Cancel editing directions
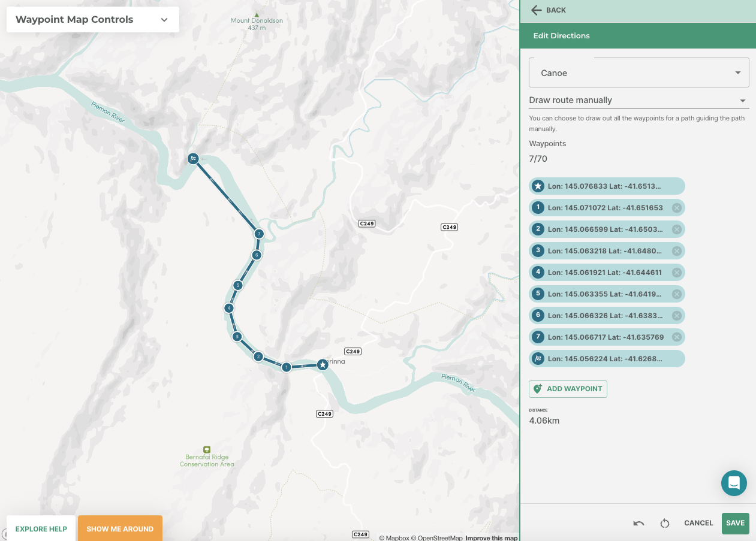The width and height of the screenshot is (756, 541). tap(698, 523)
